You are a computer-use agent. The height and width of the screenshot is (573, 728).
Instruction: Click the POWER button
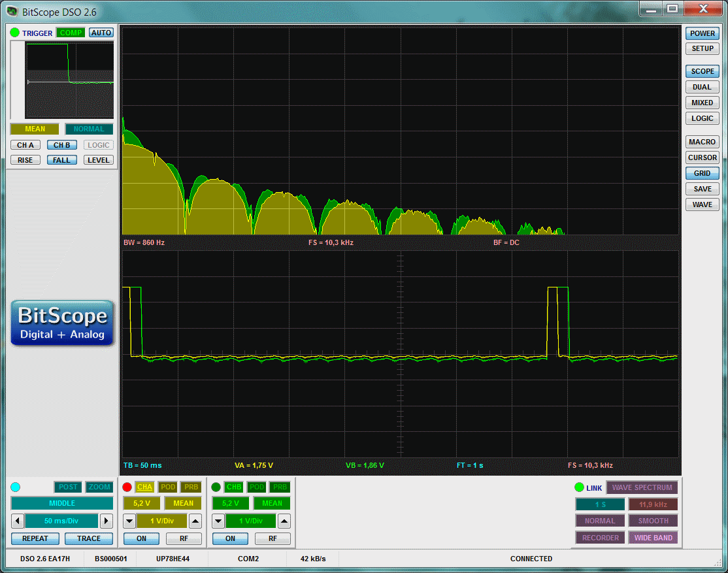(x=702, y=33)
